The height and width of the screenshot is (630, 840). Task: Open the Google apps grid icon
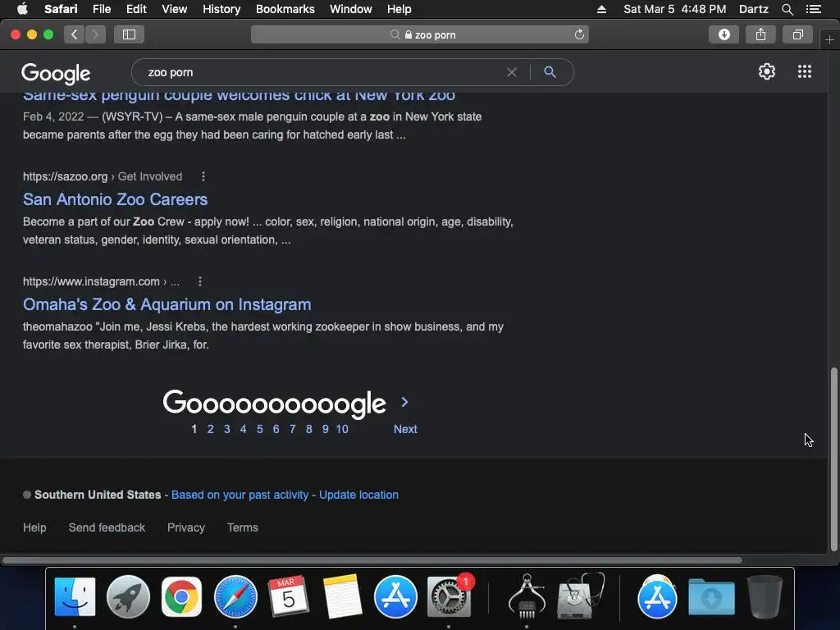[x=804, y=72]
